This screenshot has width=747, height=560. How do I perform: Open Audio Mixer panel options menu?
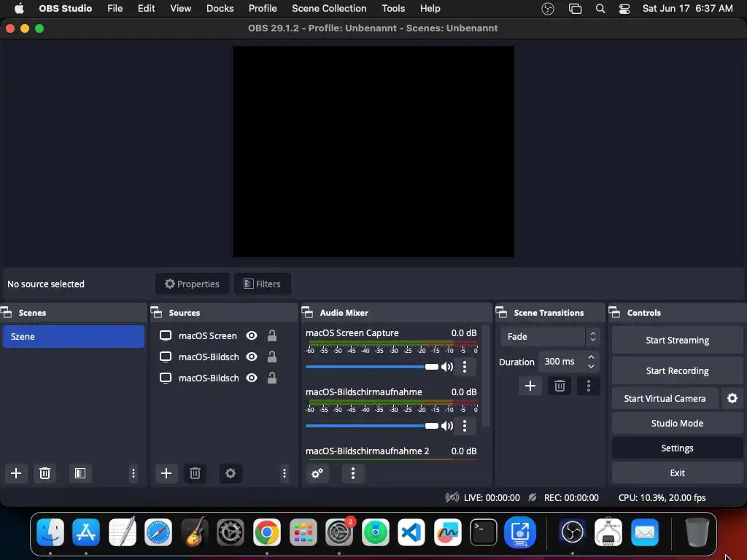click(x=353, y=473)
